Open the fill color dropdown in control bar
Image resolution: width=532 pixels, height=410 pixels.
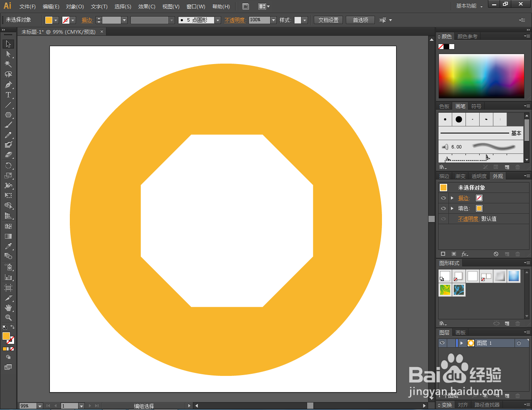click(56, 20)
